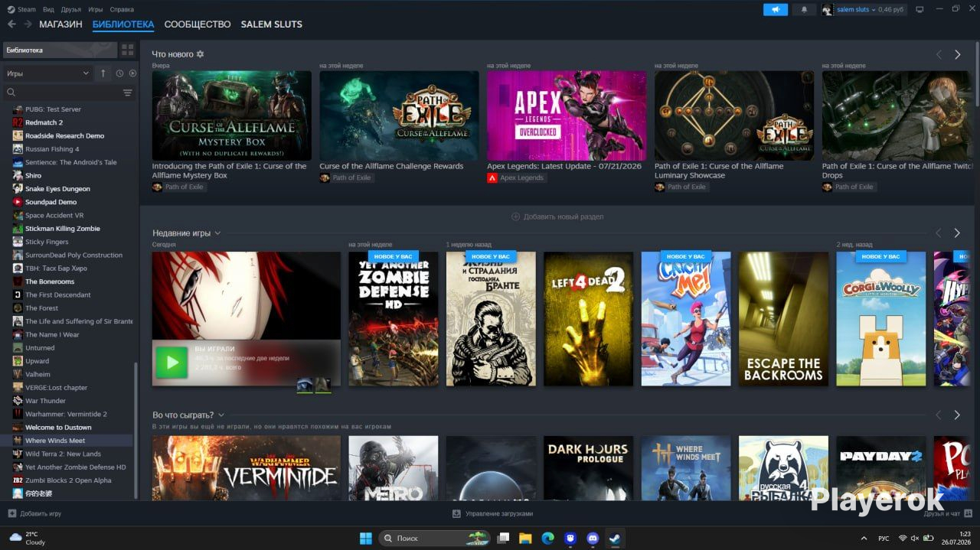Click Добавить игру at bottom left
This screenshot has width=980, height=550.
coord(34,513)
